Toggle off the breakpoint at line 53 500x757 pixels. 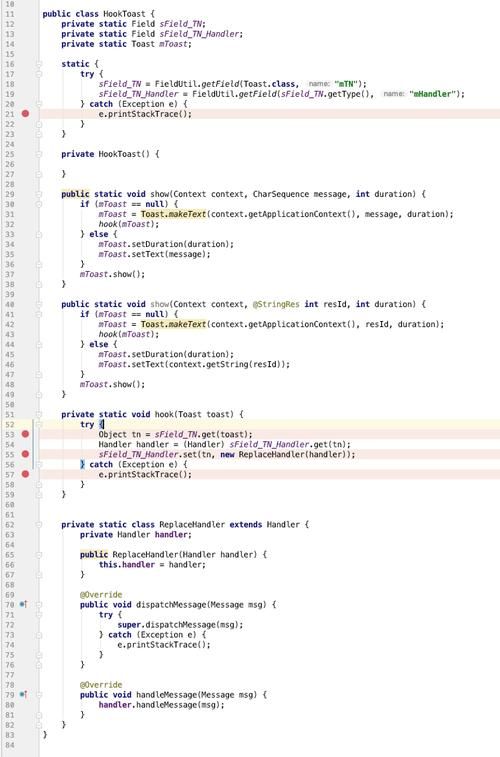click(x=25, y=434)
